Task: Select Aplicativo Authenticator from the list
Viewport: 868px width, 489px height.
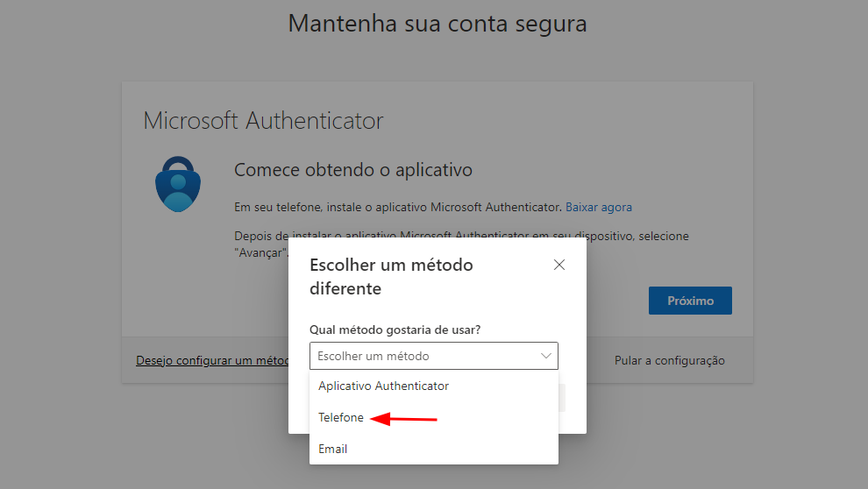Action: (383, 386)
